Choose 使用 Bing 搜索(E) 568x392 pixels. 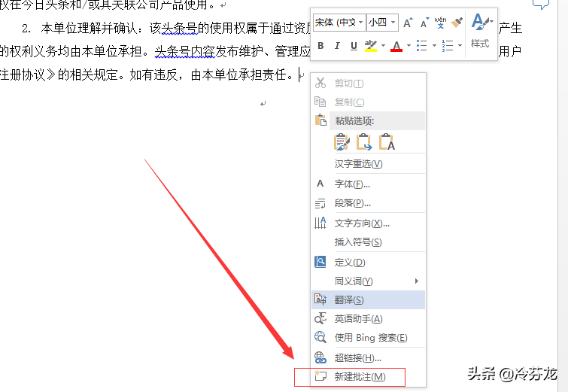click(x=369, y=338)
